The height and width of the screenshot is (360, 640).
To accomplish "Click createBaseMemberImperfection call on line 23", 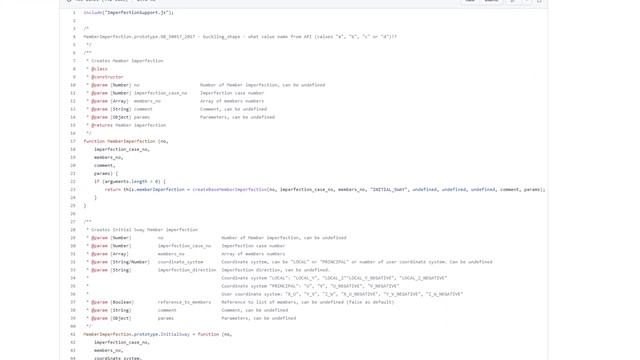I will coord(230,190).
